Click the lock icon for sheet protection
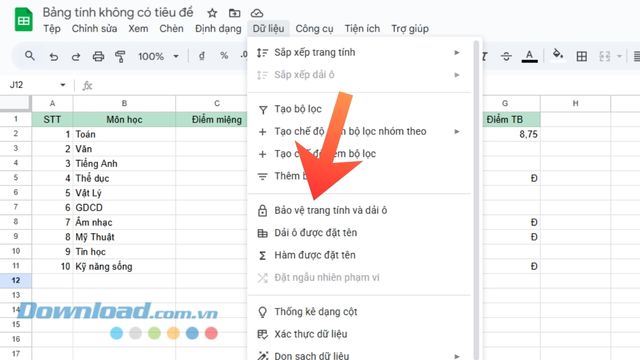The width and height of the screenshot is (640, 360). 262,211
